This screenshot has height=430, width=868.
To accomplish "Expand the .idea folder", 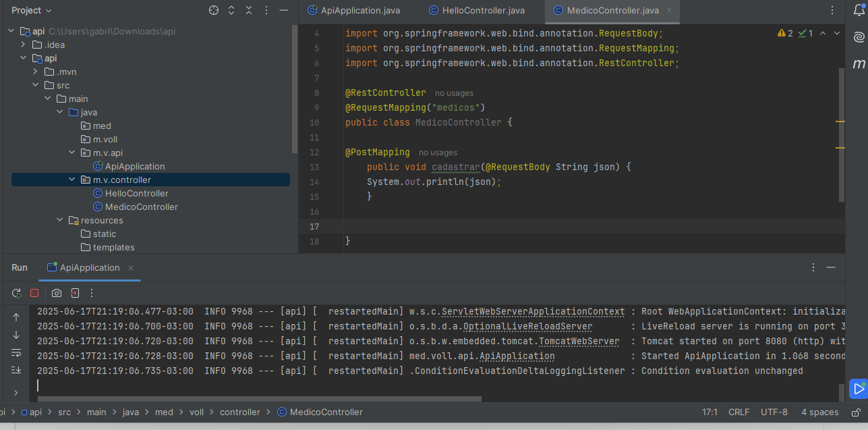I will click(x=24, y=45).
